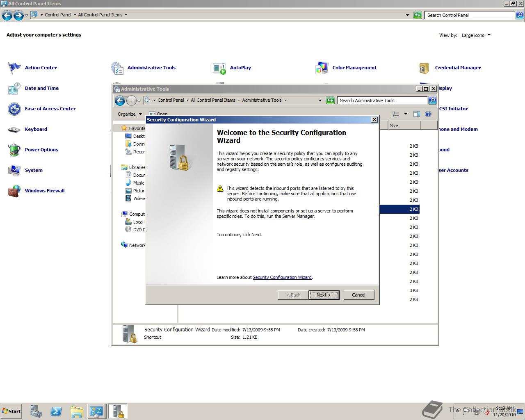Open Keyboard settings
Viewport: 525px width, 420px height.
click(x=36, y=129)
